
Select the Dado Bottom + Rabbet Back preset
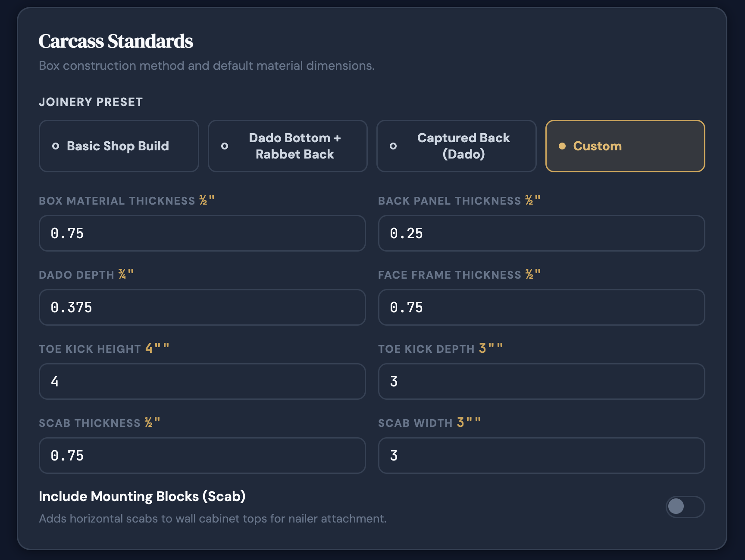[x=287, y=146]
